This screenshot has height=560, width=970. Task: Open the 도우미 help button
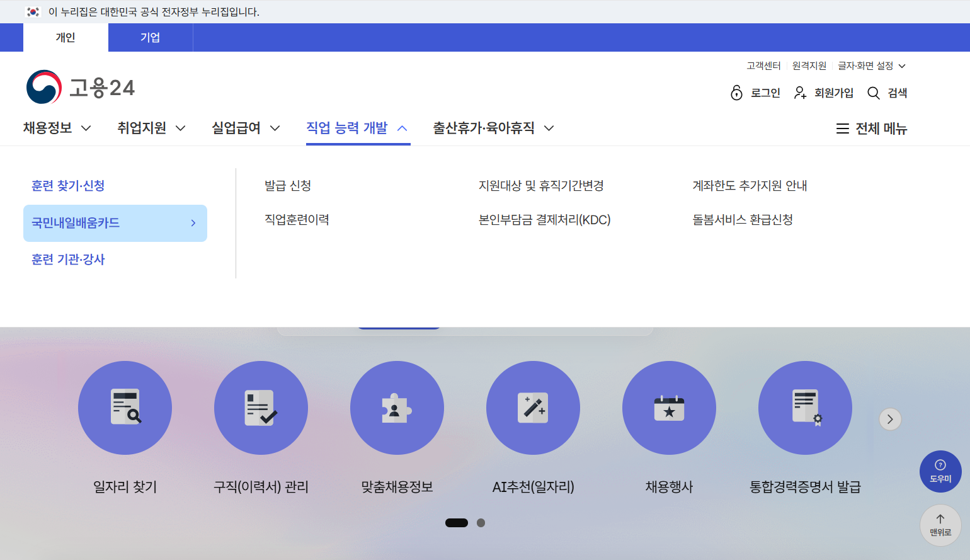pos(940,471)
